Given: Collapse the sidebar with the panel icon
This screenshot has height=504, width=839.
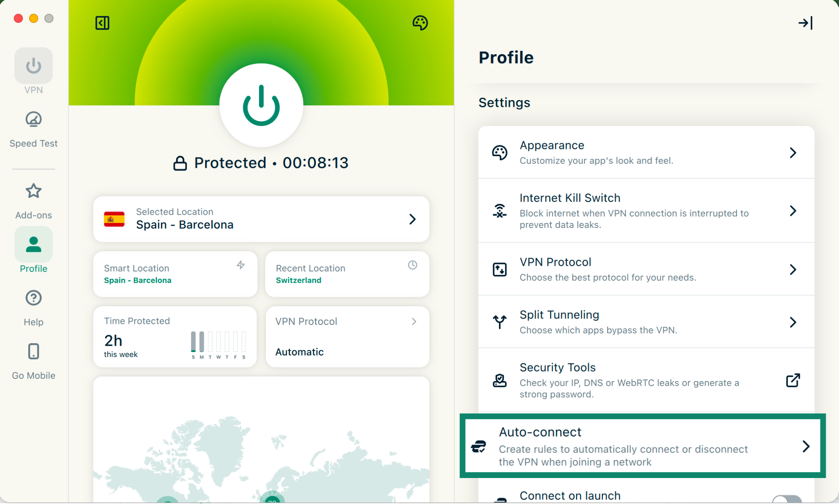Looking at the screenshot, I should [x=102, y=23].
